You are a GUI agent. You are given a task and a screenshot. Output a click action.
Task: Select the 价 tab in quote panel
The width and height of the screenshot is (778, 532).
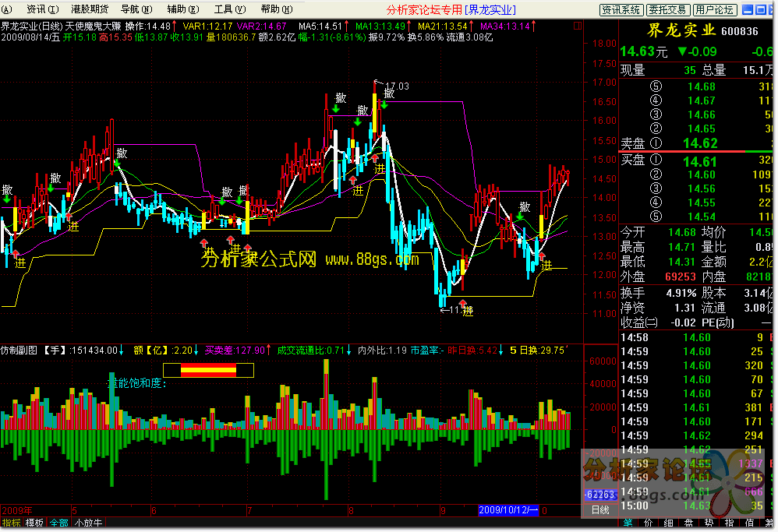pos(648,523)
